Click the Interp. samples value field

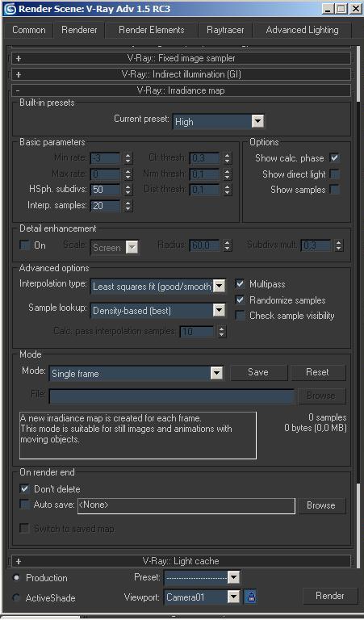click(106, 206)
